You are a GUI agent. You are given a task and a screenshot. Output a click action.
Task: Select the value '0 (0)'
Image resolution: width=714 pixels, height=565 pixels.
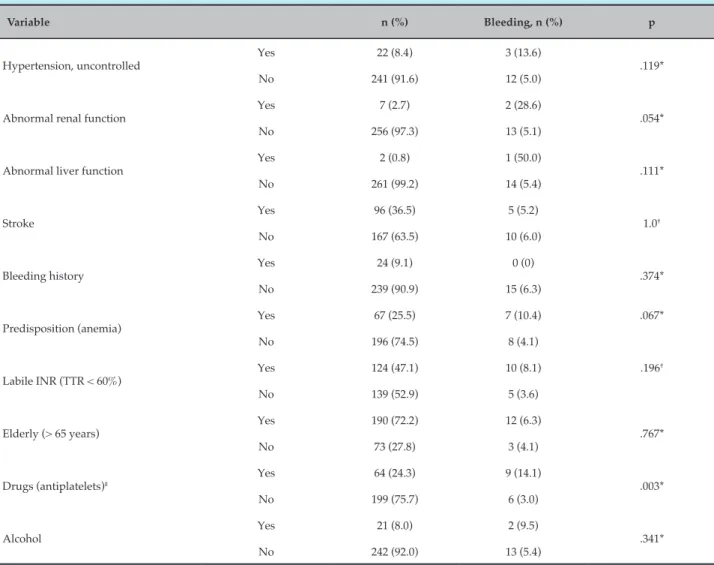(x=523, y=263)
